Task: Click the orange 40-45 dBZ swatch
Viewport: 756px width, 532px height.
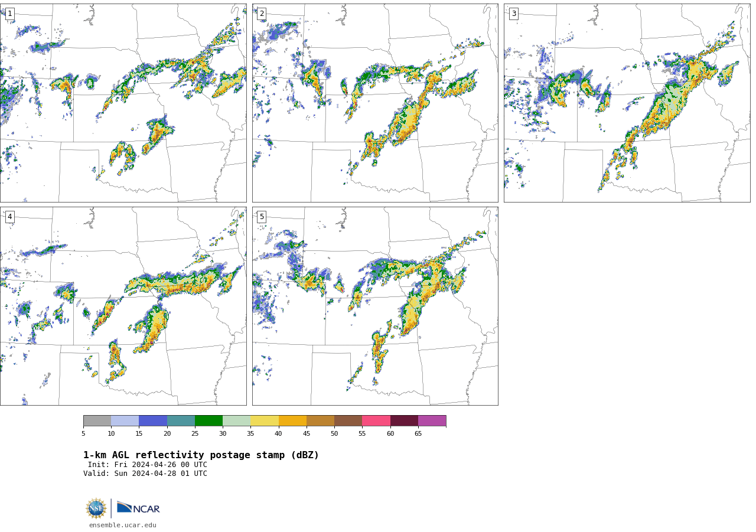Action: [x=292, y=420]
